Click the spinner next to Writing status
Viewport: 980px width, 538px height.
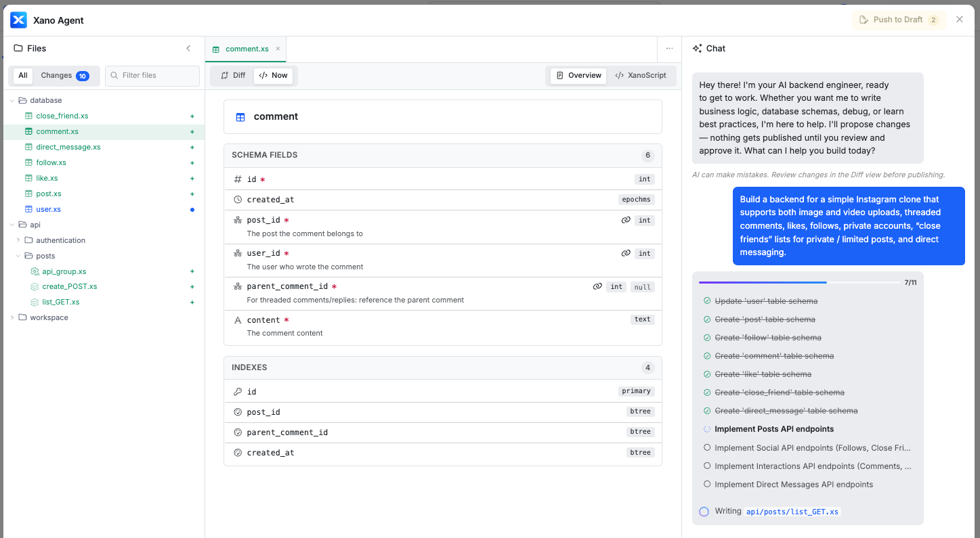(704, 512)
